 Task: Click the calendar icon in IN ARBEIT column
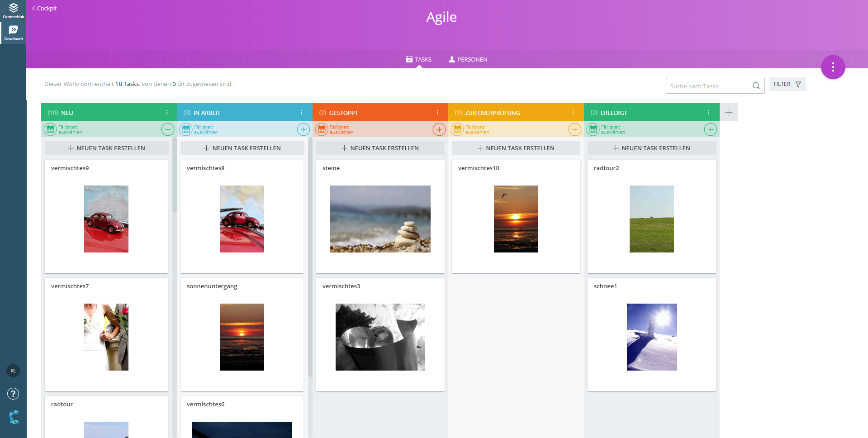[186, 129]
